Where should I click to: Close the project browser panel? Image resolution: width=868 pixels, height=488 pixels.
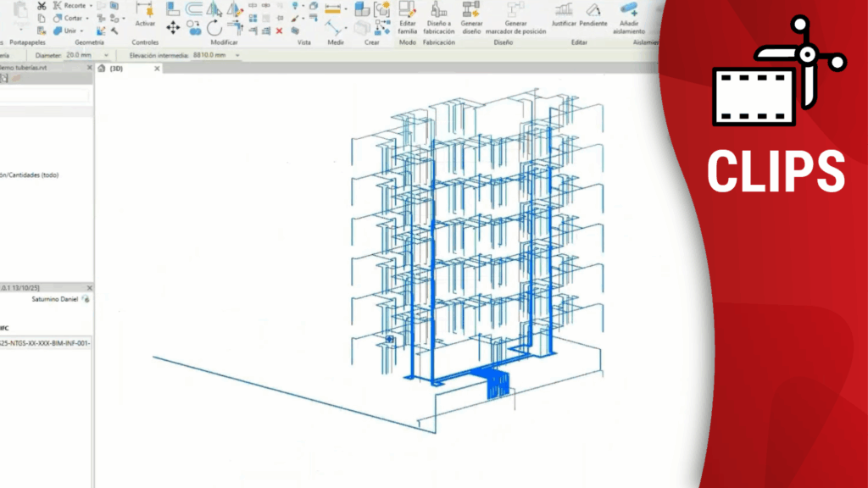click(89, 69)
